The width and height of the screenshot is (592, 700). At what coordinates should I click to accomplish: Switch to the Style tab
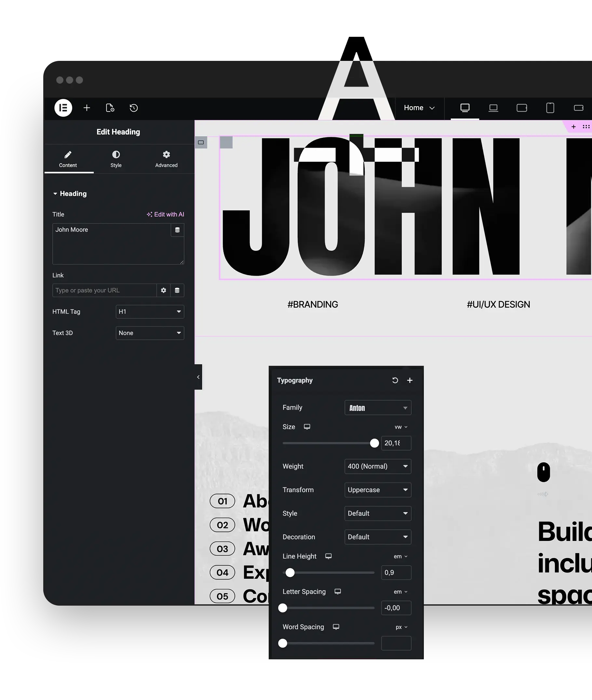[x=116, y=159]
